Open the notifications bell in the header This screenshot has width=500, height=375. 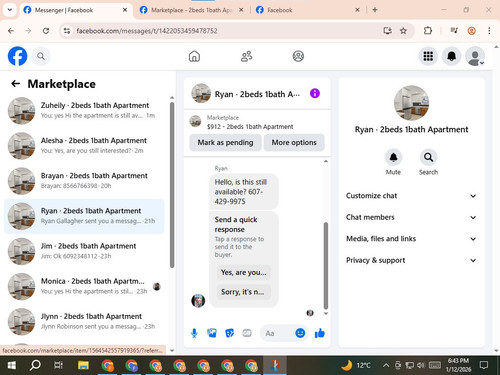coord(451,56)
